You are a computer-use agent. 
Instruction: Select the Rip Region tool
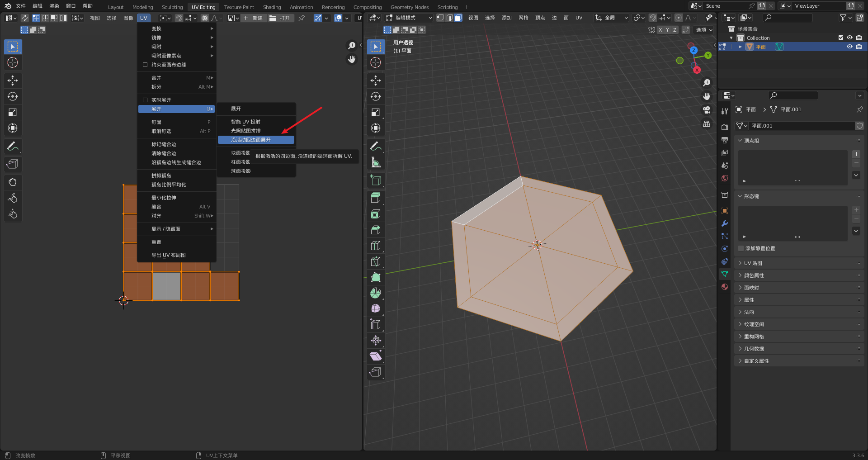[376, 372]
